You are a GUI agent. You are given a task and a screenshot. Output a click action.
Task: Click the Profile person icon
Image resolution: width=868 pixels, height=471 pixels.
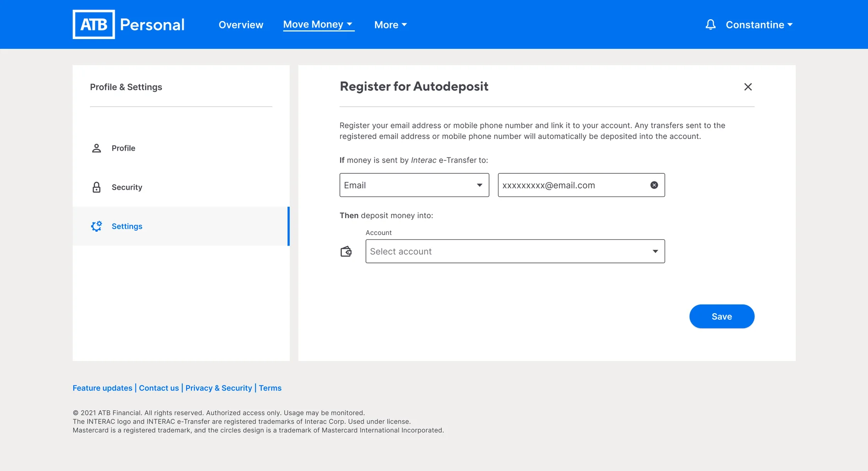[96, 148]
